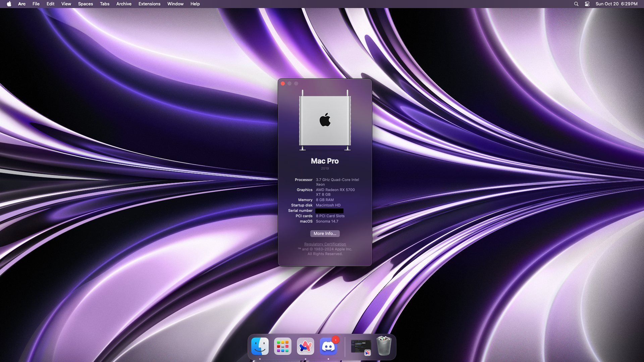Click the Mac Pro title text
The width and height of the screenshot is (644, 362).
coord(325,161)
